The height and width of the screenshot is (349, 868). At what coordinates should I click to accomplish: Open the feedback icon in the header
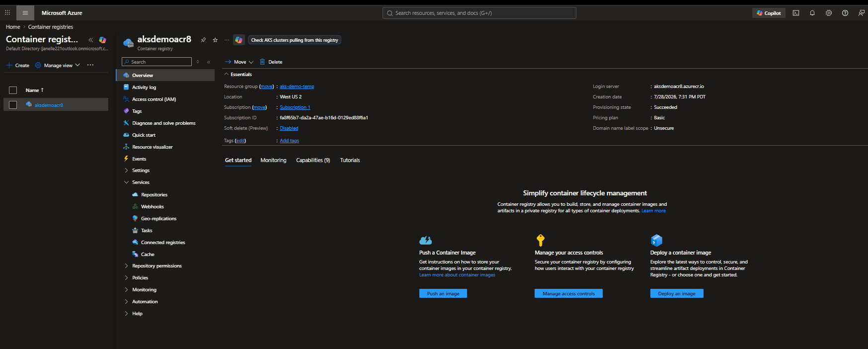[862, 13]
